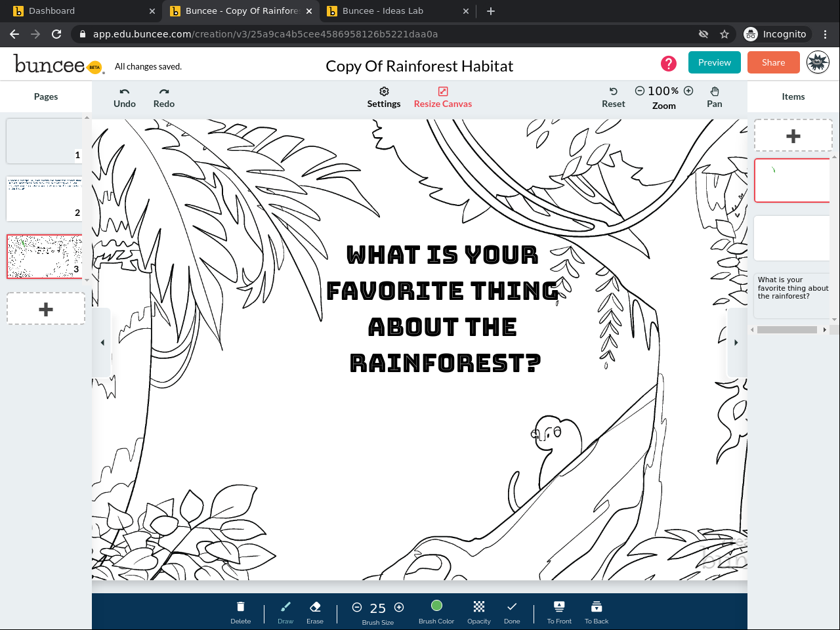840x630 pixels.
Task: Click the Copy Of Rainforest Habitat title
Action: click(x=419, y=66)
